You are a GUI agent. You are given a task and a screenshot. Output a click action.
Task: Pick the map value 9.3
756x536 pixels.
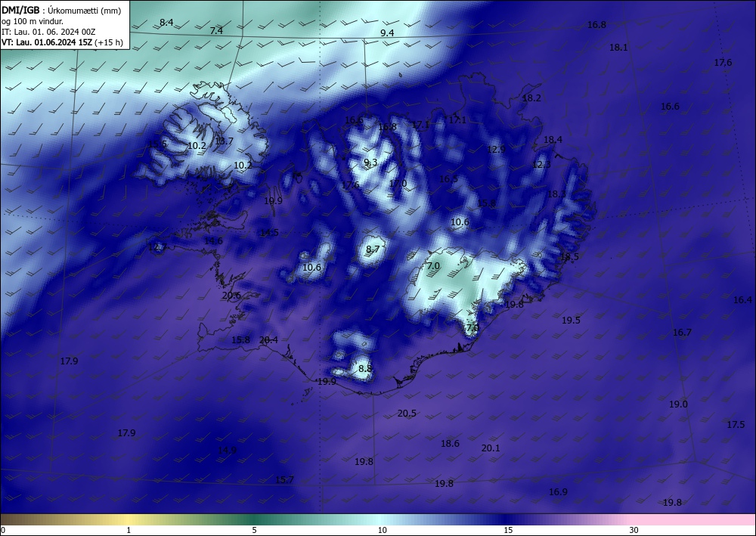[370, 163]
